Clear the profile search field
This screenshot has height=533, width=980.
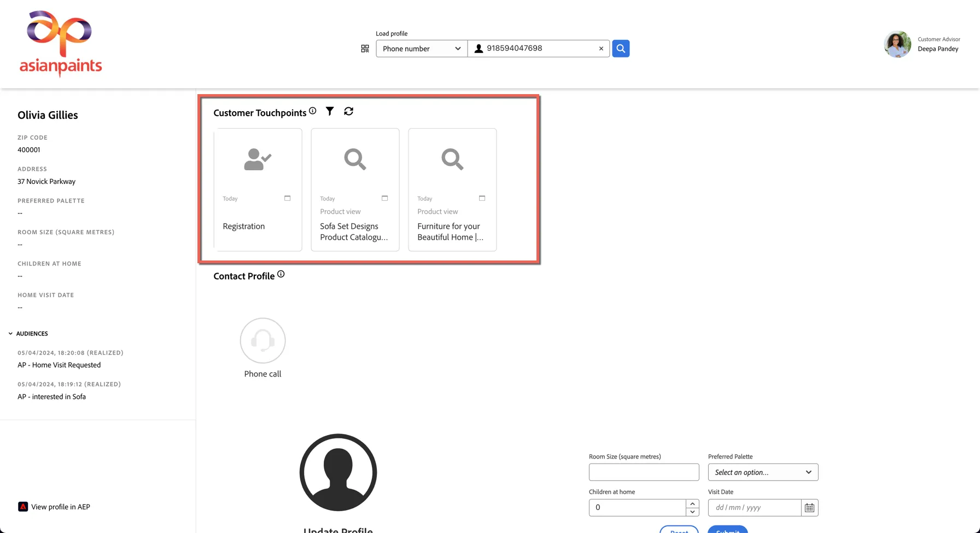click(x=601, y=49)
